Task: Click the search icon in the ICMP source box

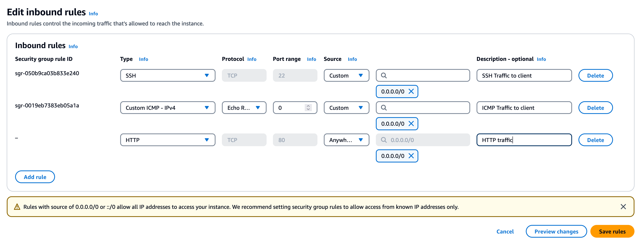Action: click(x=384, y=108)
